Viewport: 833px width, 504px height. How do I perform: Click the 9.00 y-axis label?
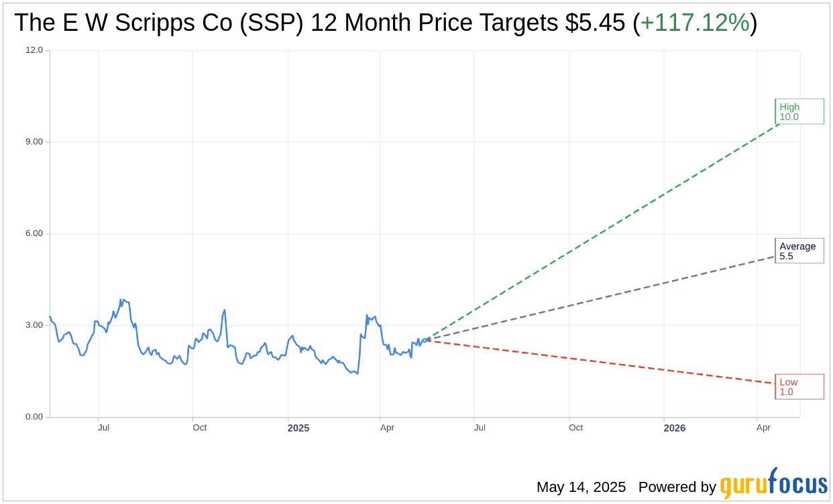pos(34,142)
